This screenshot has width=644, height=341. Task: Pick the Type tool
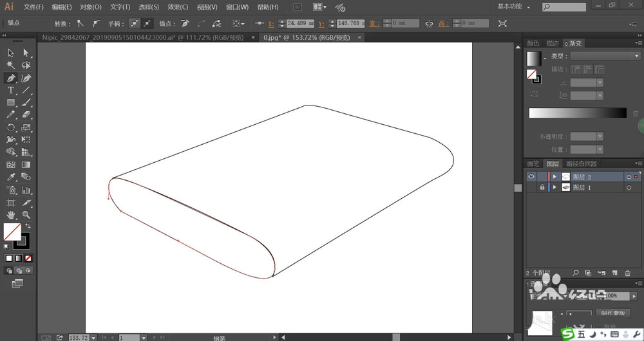(11, 90)
